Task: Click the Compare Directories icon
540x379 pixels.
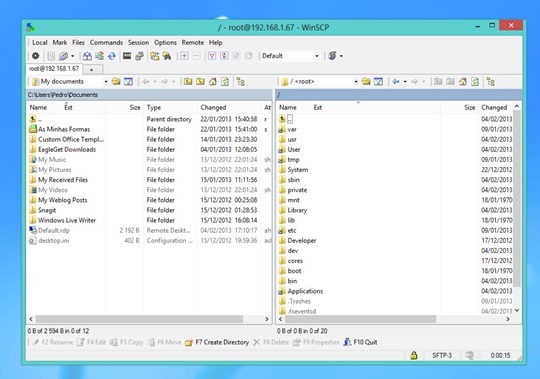Action: point(87,56)
